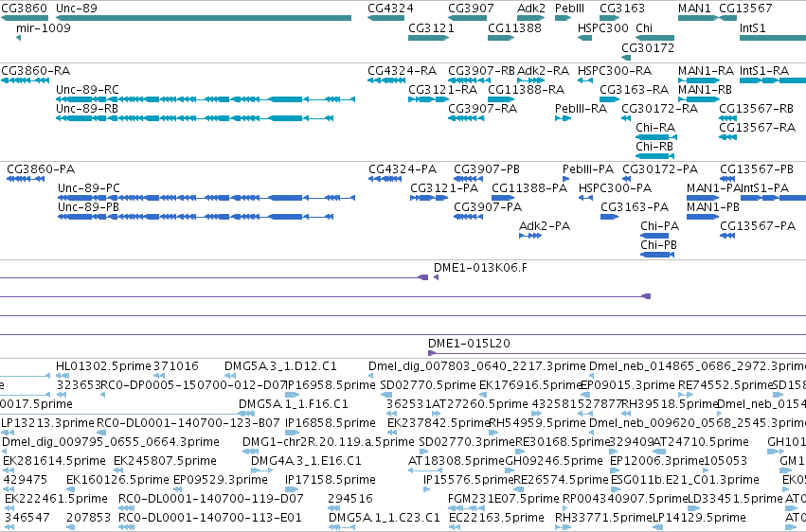Click the CG3907-RB transcript label
The height and width of the screenshot is (532, 806).
[x=482, y=70]
